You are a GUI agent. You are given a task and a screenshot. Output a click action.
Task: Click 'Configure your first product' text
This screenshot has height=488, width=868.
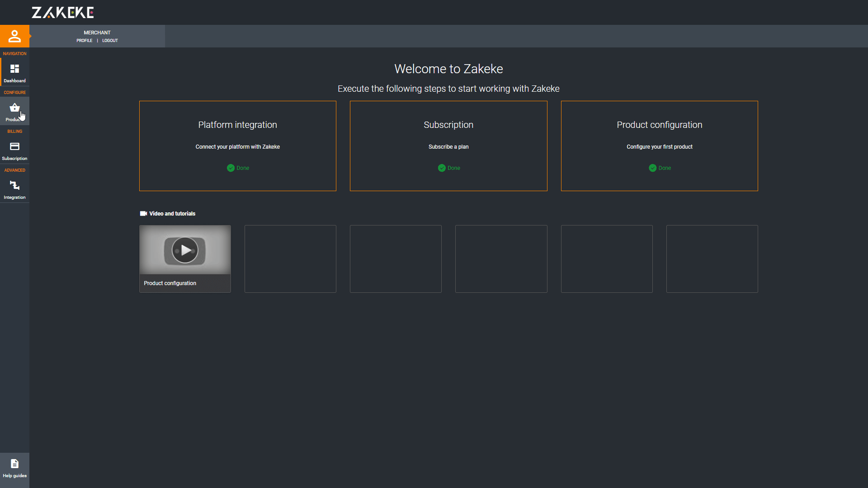click(660, 147)
